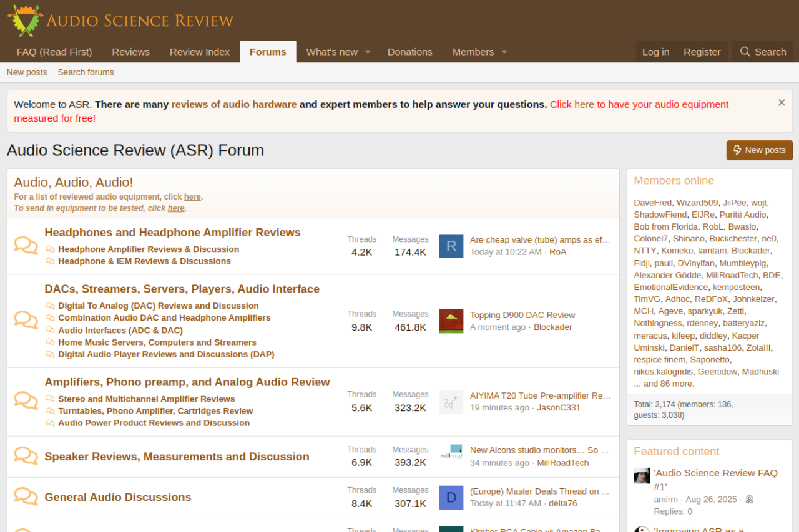Expand the What's new dropdown arrow
Image resolution: width=799 pixels, height=532 pixels.
coord(368,52)
